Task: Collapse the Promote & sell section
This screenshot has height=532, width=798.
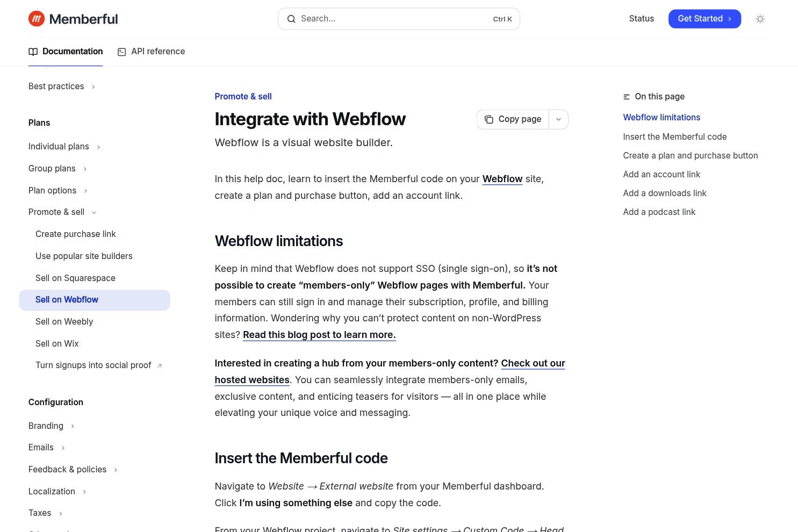Action: pyautogui.click(x=94, y=212)
